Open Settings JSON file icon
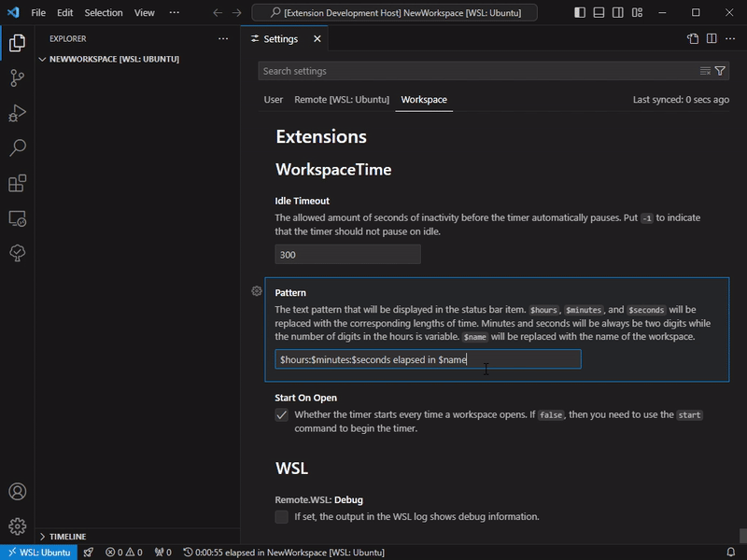Screen dimensions: 747x560 click(x=693, y=38)
